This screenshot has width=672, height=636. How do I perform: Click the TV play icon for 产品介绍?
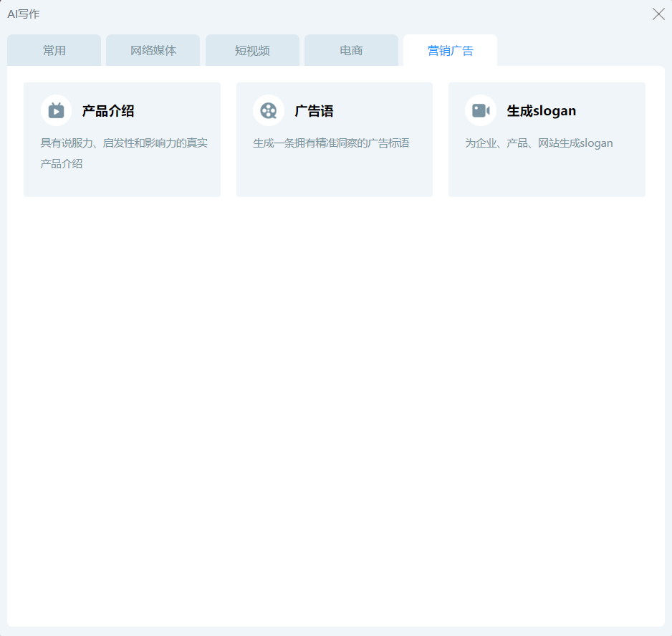[x=56, y=110]
